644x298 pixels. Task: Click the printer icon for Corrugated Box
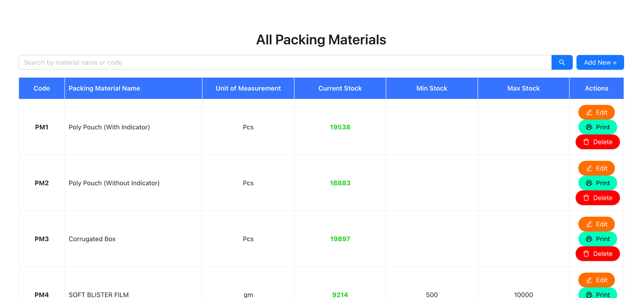coord(589,239)
